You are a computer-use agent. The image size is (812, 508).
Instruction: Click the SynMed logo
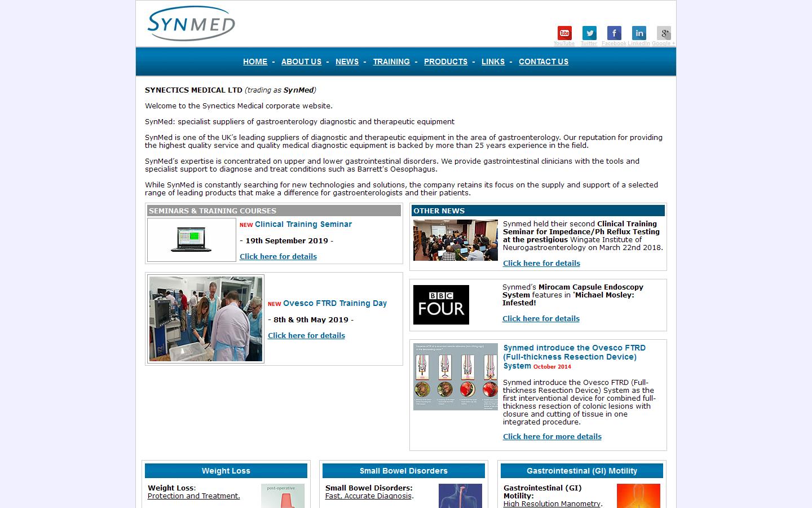click(191, 23)
